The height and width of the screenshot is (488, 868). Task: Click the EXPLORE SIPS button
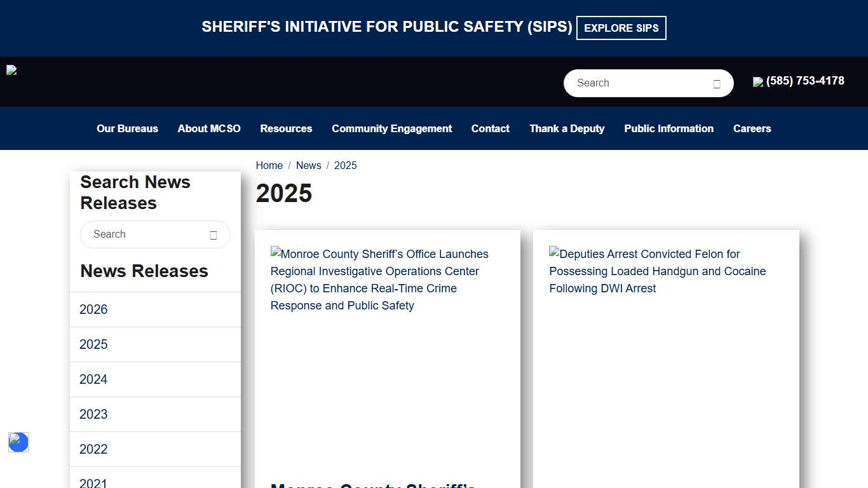[x=621, y=27]
